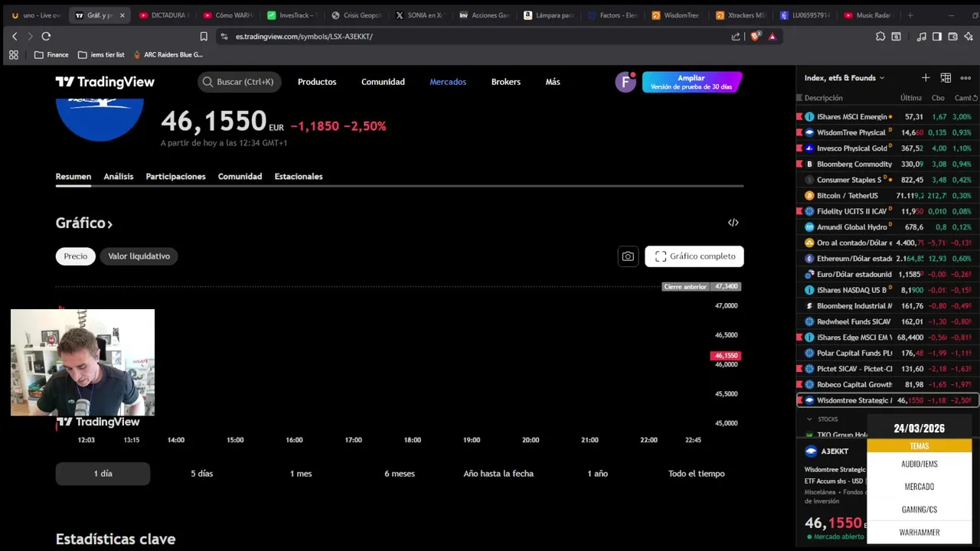980x551 pixels.
Task: Open the Brokers menu
Action: pos(506,82)
